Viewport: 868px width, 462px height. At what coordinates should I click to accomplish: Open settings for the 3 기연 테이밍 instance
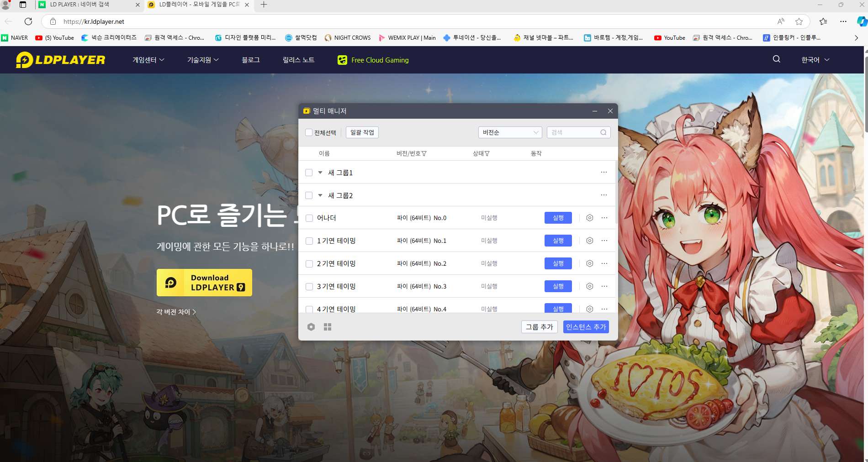[590, 286]
